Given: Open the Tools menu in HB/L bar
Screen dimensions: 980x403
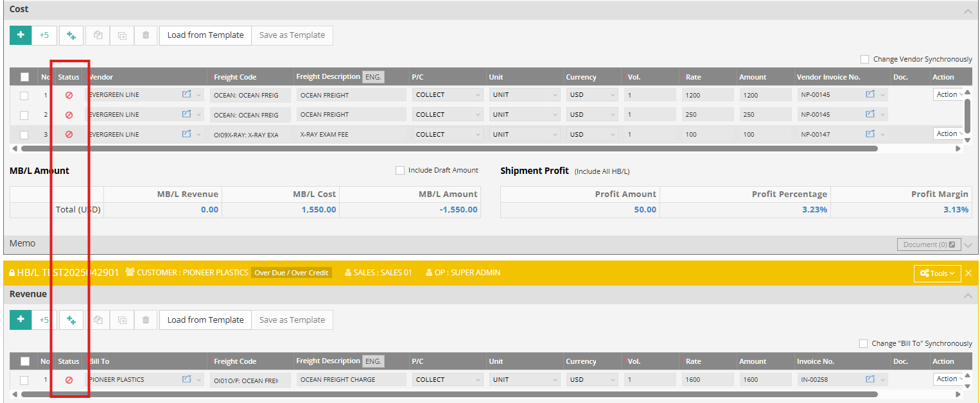Looking at the screenshot, I should click(937, 273).
